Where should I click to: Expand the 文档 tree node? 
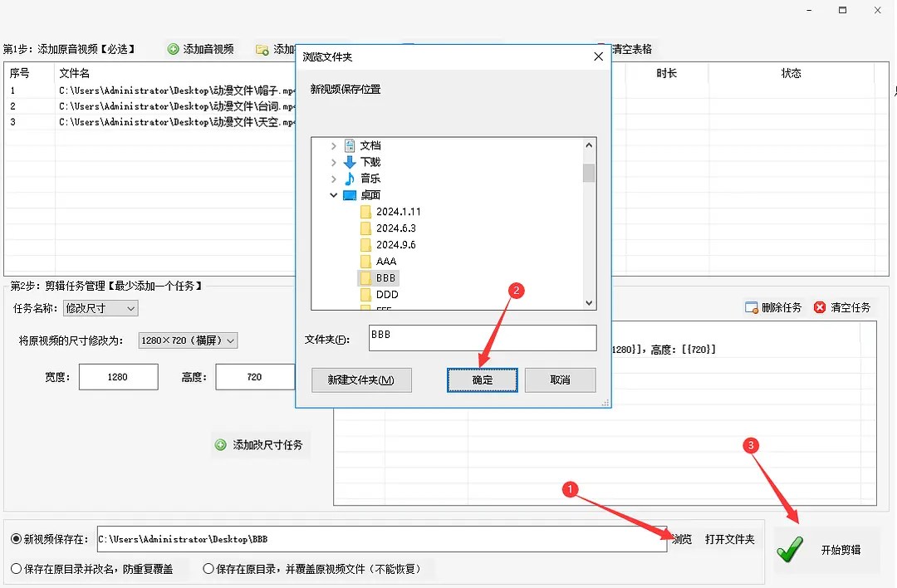334,146
